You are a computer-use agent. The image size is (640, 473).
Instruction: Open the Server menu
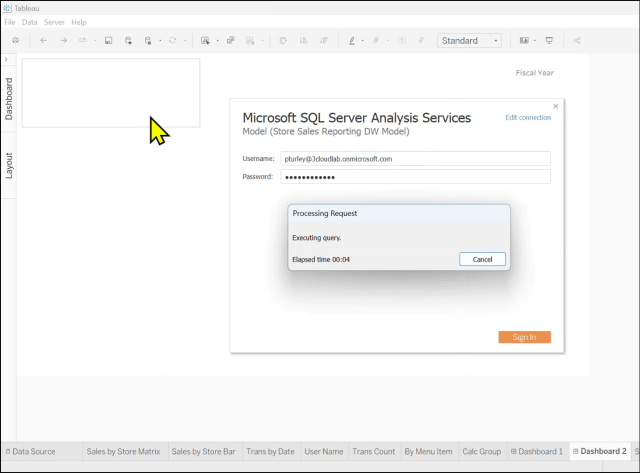tap(54, 22)
